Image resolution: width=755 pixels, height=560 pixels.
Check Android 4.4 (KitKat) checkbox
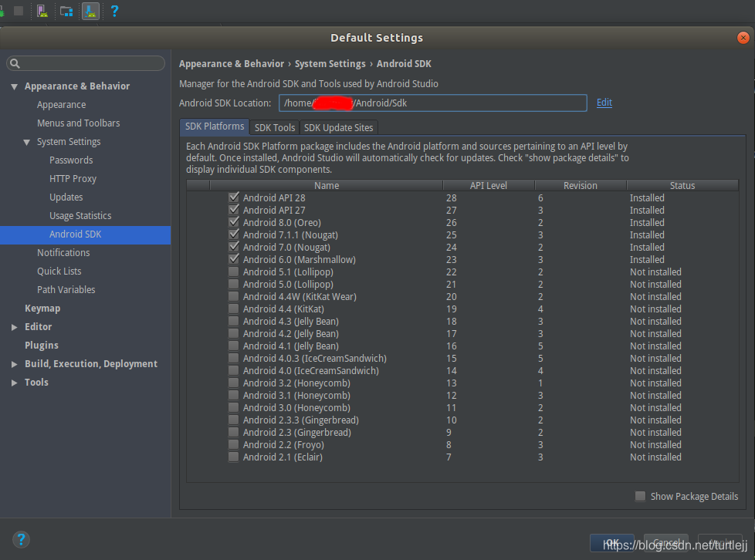(x=234, y=309)
